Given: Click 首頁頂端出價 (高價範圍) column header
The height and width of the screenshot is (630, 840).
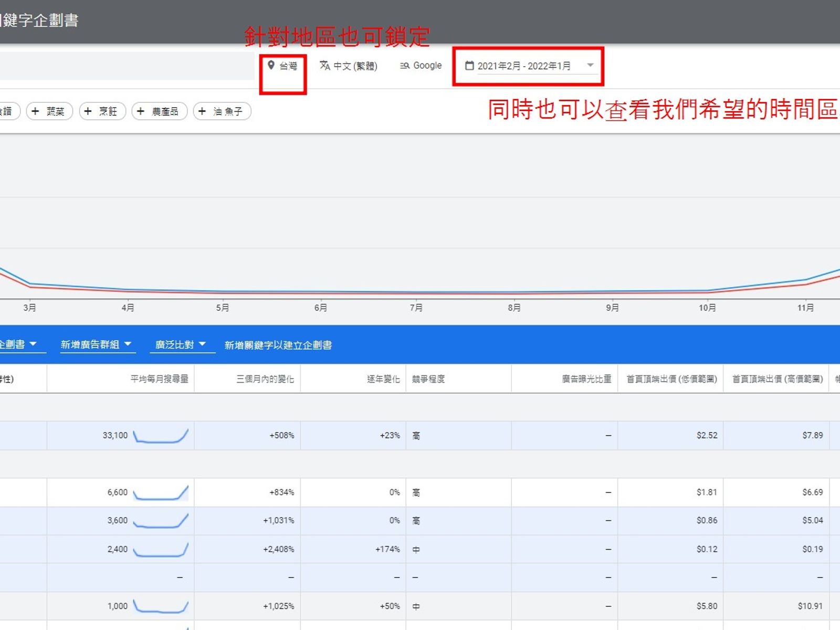Looking at the screenshot, I should coord(778,379).
